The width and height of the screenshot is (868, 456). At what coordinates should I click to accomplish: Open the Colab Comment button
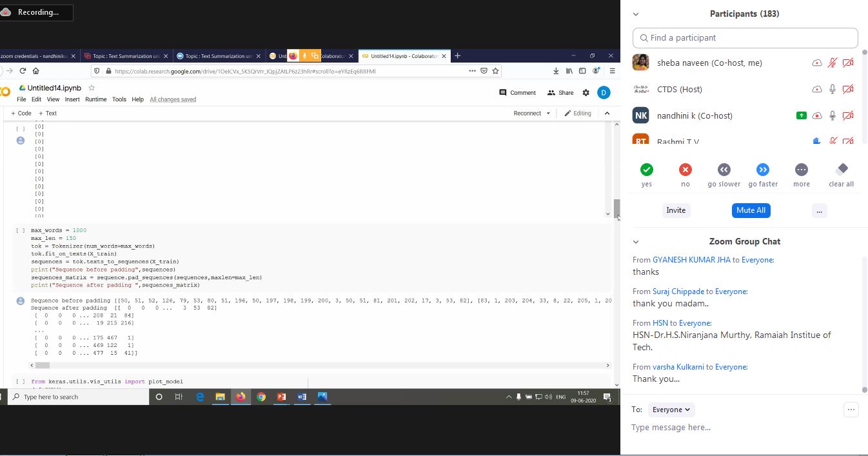518,93
